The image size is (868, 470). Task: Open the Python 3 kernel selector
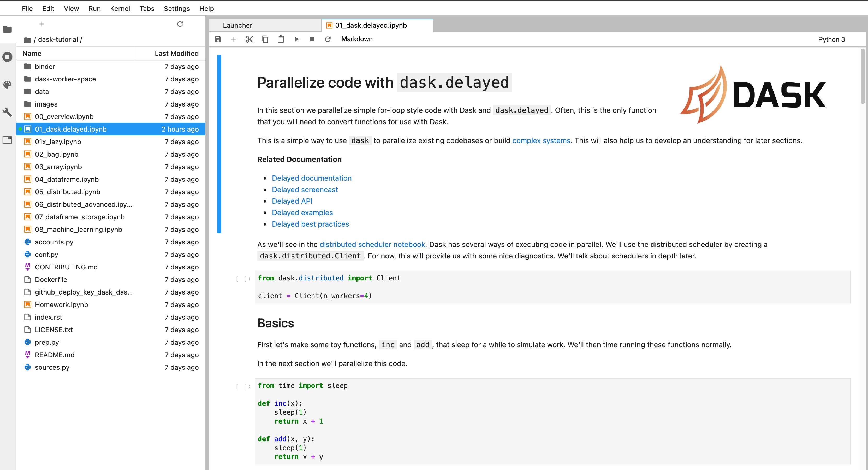tap(831, 39)
